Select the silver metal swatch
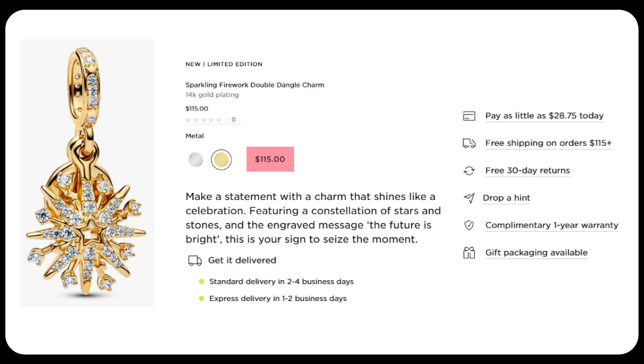This screenshot has width=644, height=364. [x=196, y=160]
